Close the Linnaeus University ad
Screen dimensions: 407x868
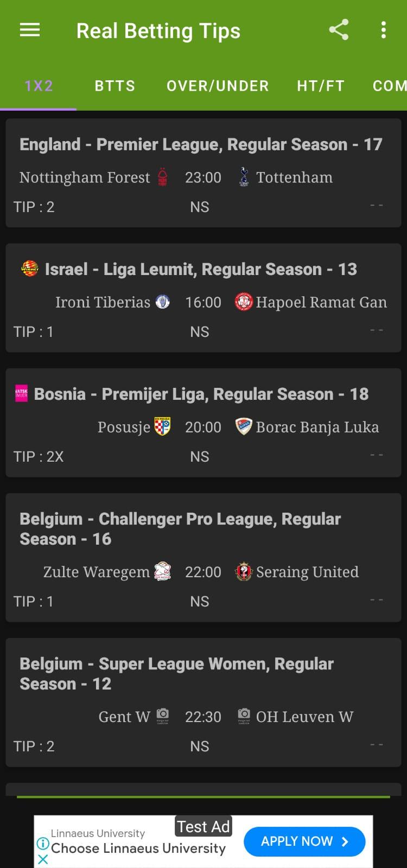(x=43, y=859)
